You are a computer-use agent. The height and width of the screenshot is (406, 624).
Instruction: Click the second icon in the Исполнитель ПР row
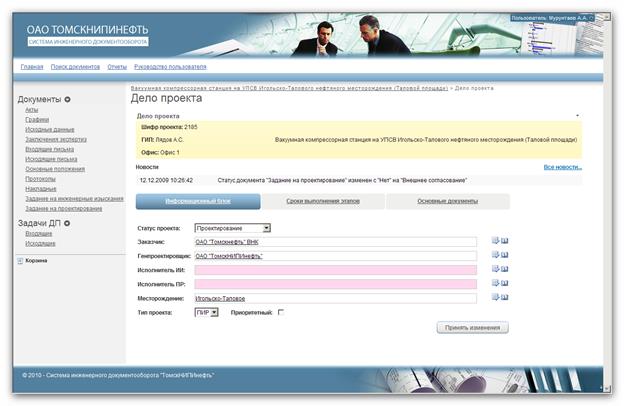pyautogui.click(x=505, y=284)
